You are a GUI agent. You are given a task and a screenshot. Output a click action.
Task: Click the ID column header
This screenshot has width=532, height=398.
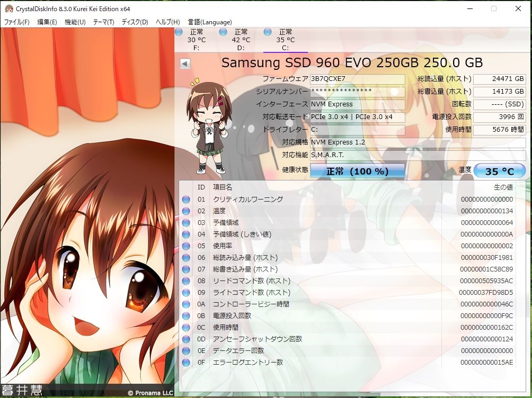click(x=201, y=187)
